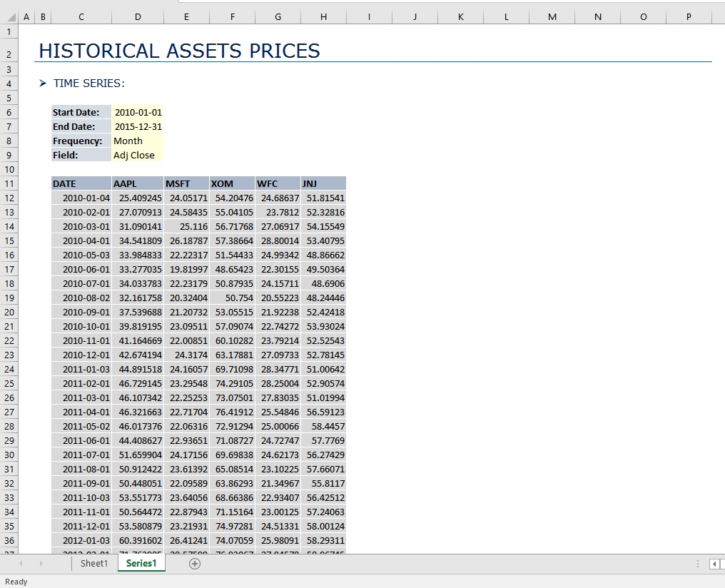
Task: Click the tab bar resize handle dots
Action: click(698, 564)
